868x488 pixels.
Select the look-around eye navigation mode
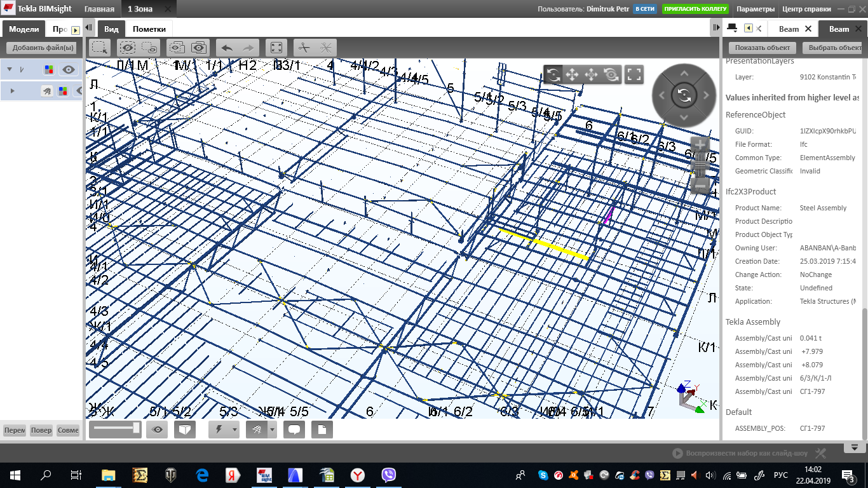(x=611, y=75)
